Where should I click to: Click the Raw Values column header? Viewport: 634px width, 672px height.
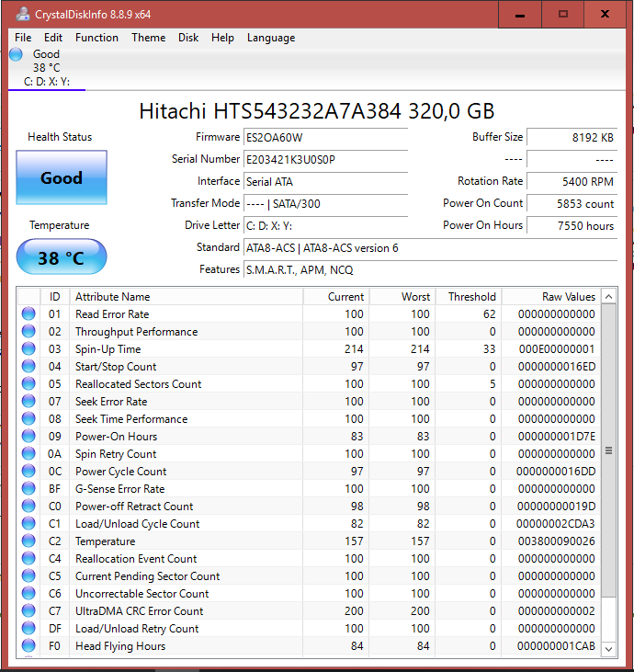coord(551,297)
